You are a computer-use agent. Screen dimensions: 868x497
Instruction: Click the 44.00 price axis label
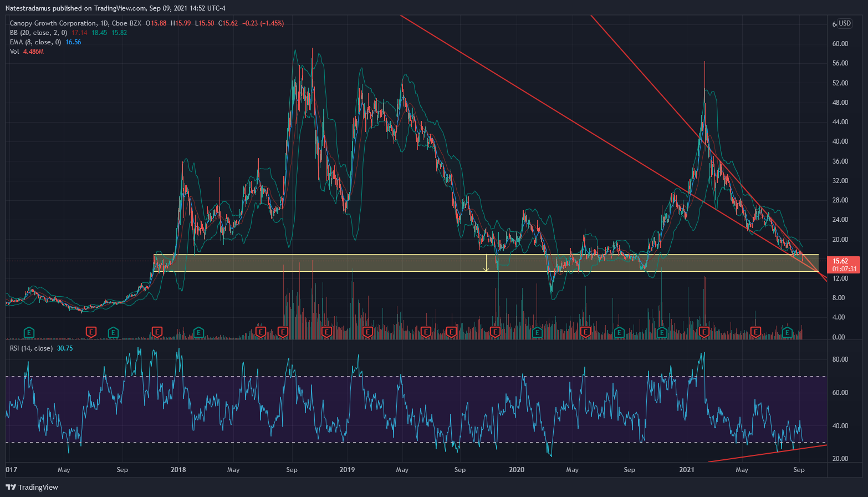point(840,122)
